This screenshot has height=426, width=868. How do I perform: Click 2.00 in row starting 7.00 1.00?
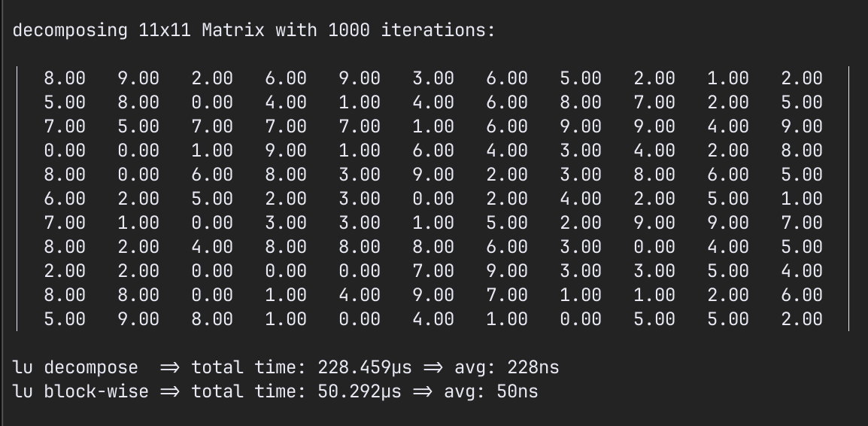click(581, 223)
